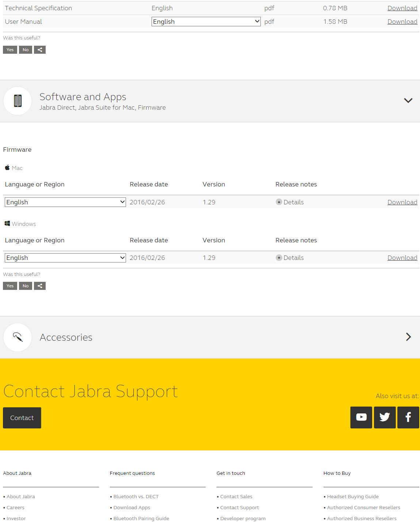Open the Windows firmware language dropdown

pos(65,258)
